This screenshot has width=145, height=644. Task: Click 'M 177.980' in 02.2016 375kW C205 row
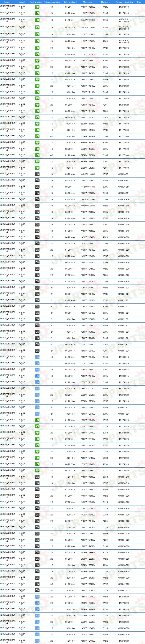pos(124,155)
